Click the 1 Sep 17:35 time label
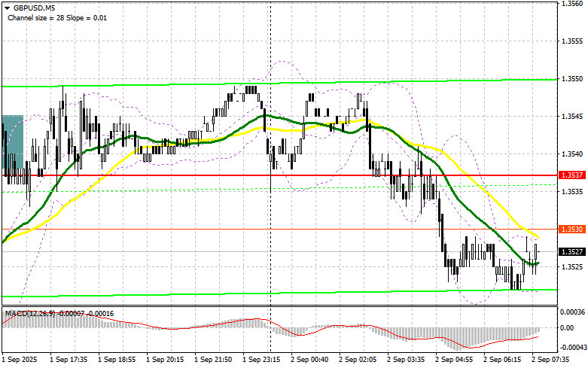This screenshot has width=588, height=368. (x=69, y=360)
